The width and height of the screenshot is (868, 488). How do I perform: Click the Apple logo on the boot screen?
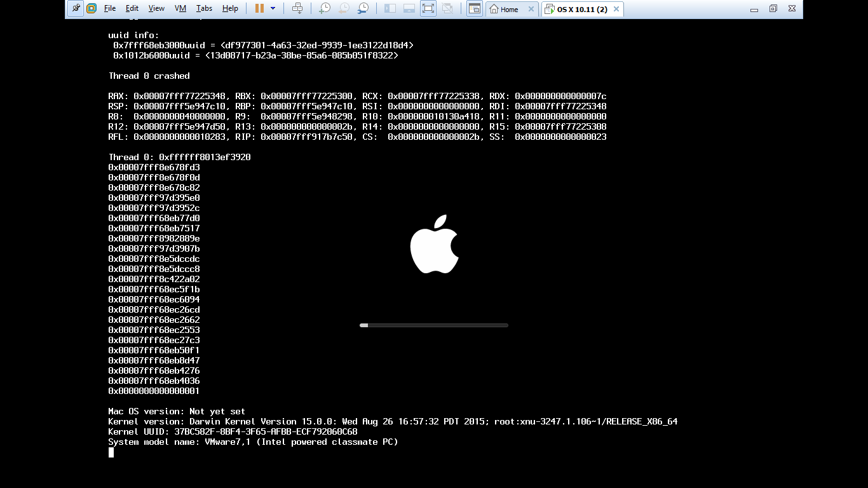click(x=434, y=244)
